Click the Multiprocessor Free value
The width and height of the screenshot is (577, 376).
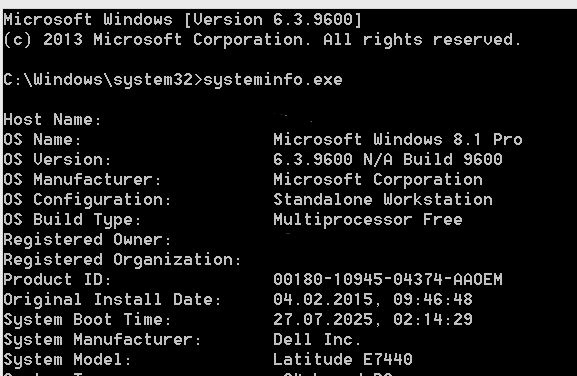pos(368,220)
